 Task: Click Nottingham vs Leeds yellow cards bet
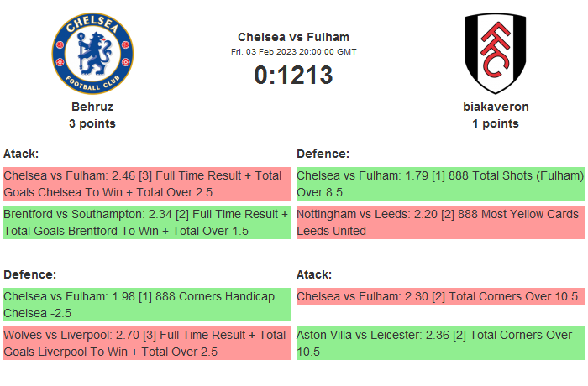coord(439,222)
